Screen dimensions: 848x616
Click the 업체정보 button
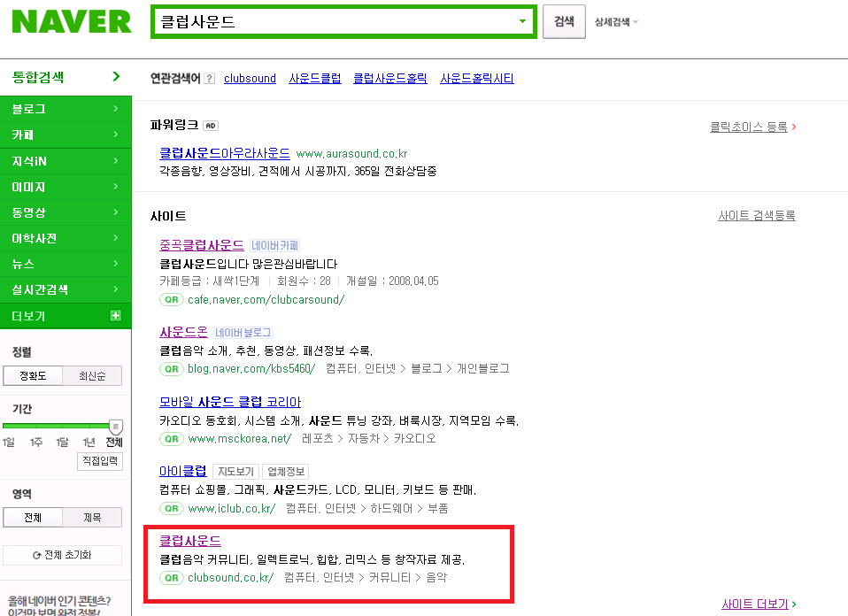pos(286,472)
